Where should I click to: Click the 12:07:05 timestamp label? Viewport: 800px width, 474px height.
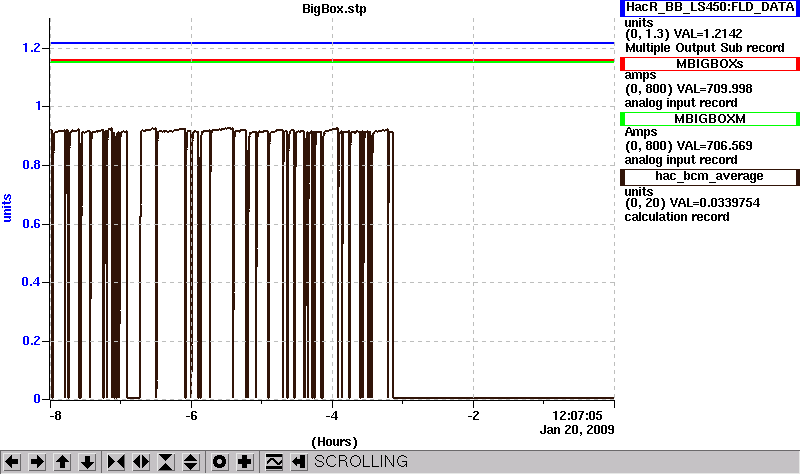click(x=578, y=416)
